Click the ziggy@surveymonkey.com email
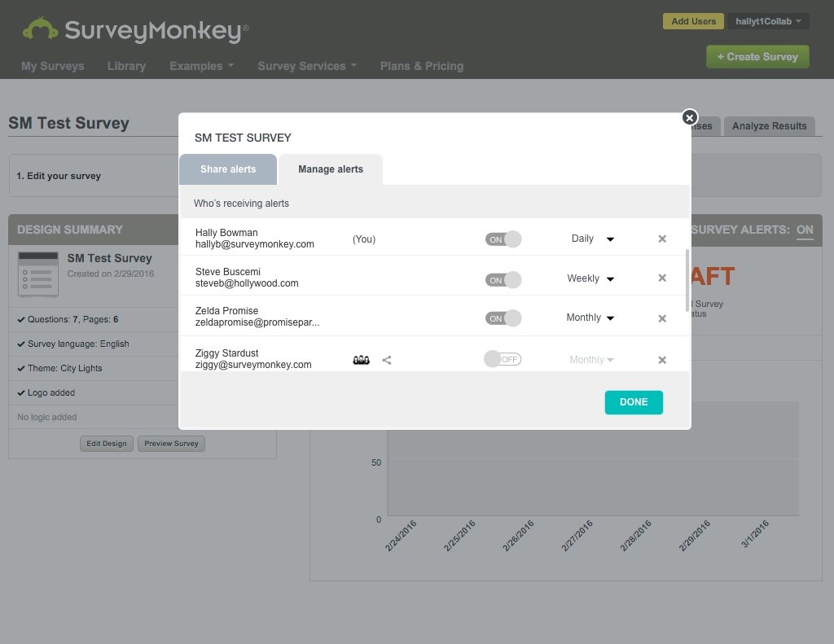 point(253,365)
